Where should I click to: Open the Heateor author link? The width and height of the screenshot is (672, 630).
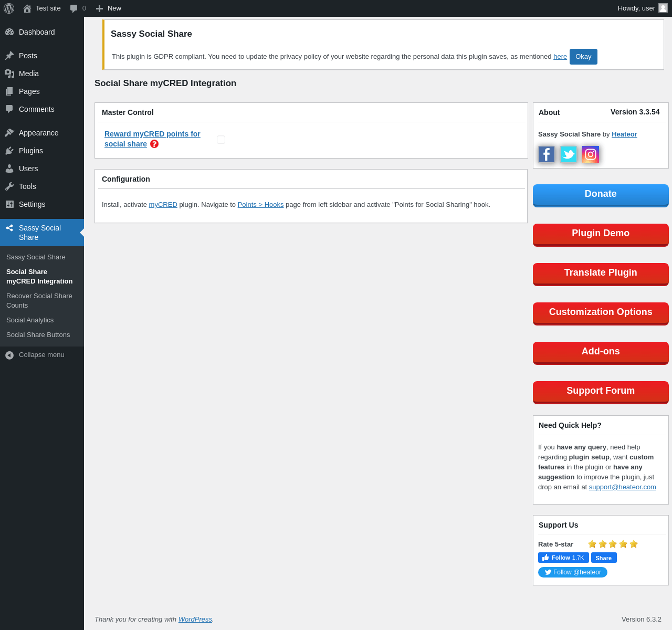[x=624, y=134]
